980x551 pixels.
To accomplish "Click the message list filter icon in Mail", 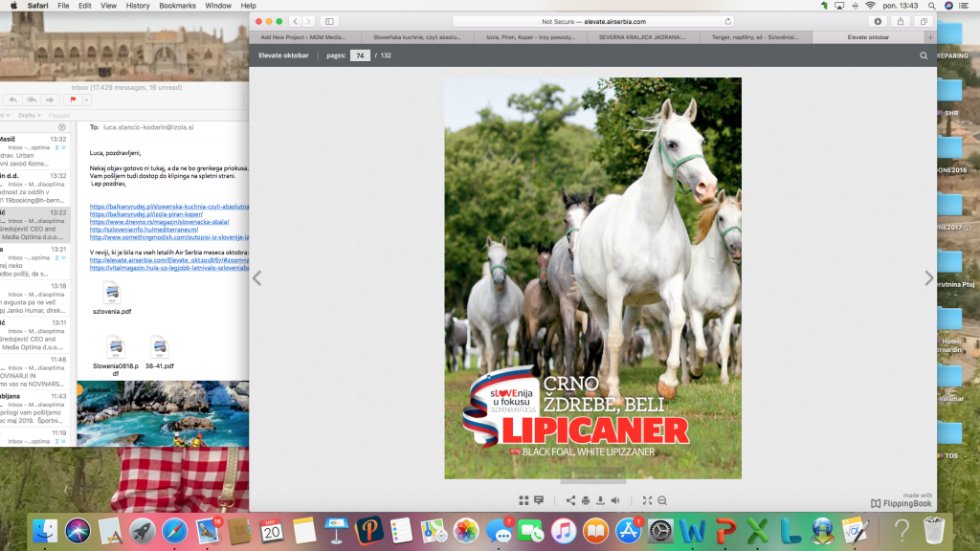I will [62, 127].
